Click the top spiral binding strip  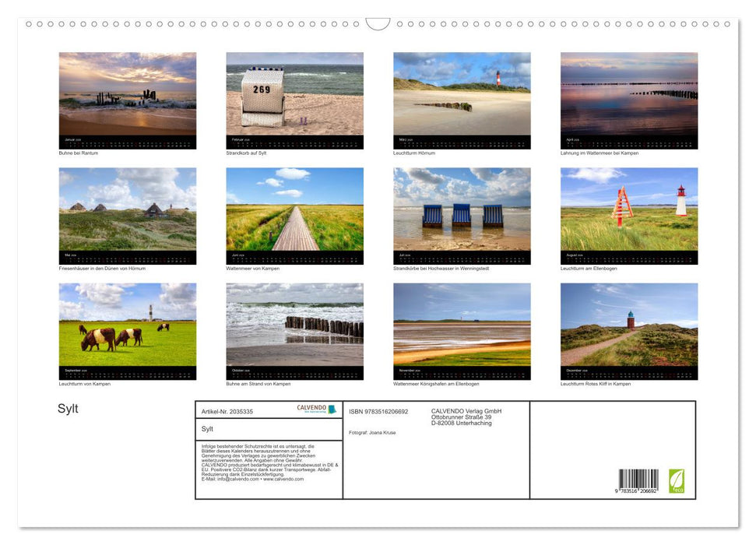[378, 24]
